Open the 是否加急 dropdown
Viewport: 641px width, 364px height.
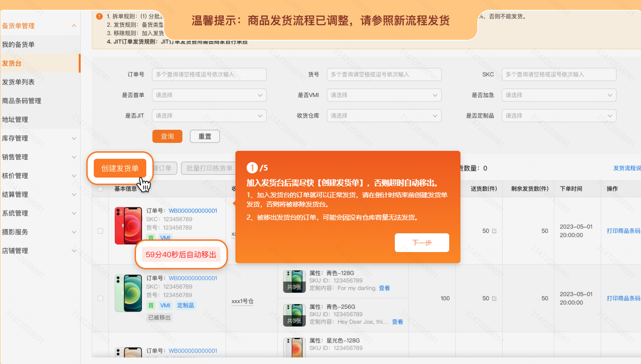pyautogui.click(x=559, y=95)
